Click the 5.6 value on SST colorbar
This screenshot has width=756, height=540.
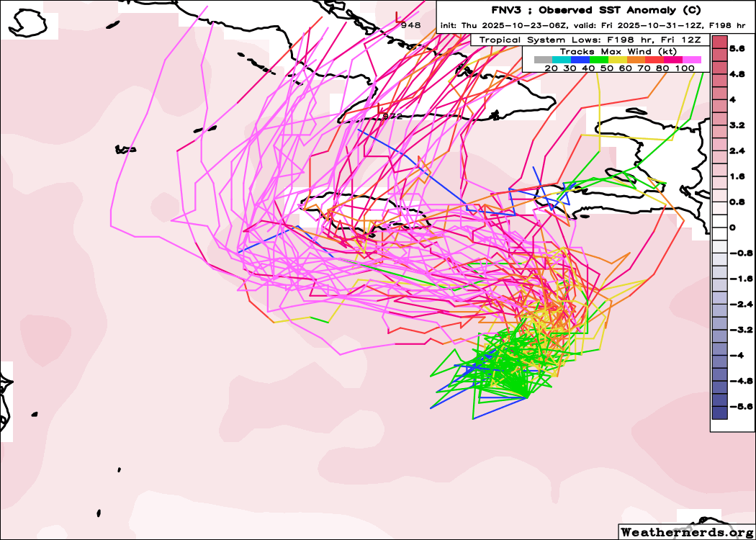pos(737,49)
